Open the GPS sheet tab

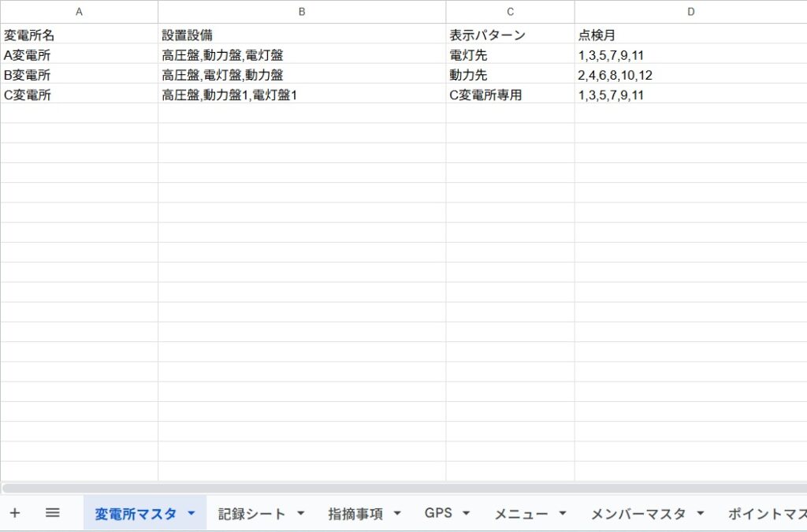click(x=438, y=514)
